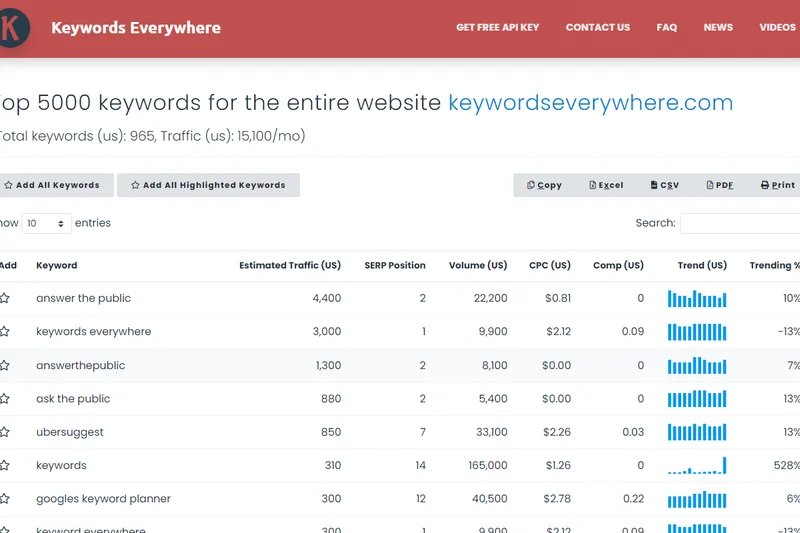
Task: Click the $2.78 CPC value
Action: pos(557,499)
